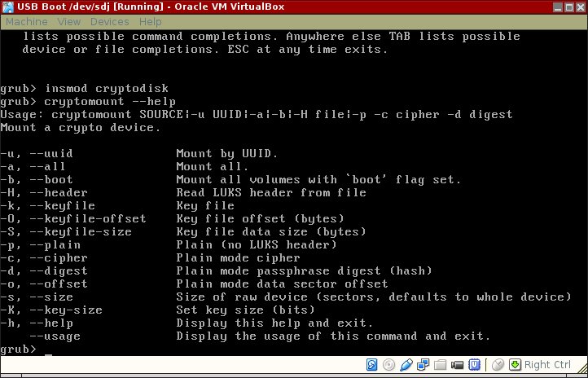Click the '-s, --size' option
Viewport: 588px width, 378px height.
[x=37, y=297]
